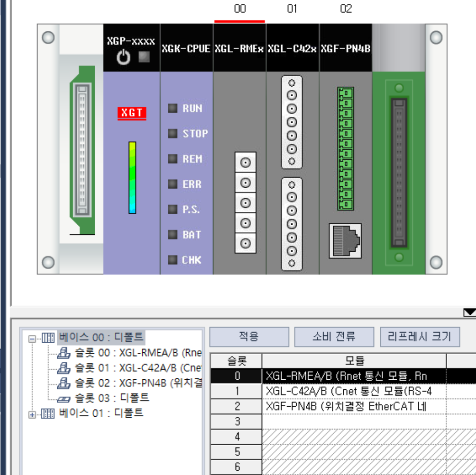The image size is (476, 475).
Task: Click the gradient level bar on power module
Action: click(x=132, y=178)
